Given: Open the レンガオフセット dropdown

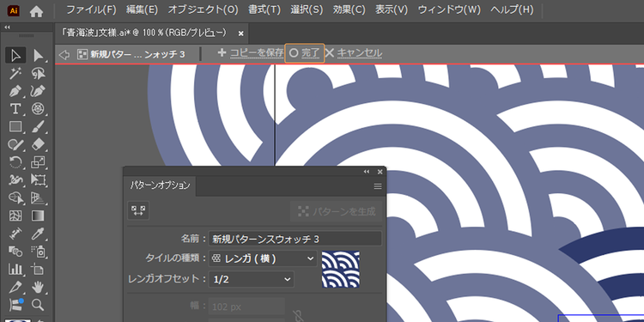Looking at the screenshot, I should click(252, 279).
